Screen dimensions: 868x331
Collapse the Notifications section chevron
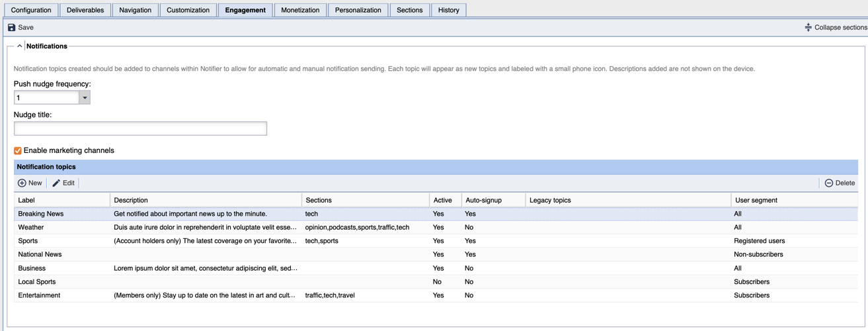pos(19,46)
